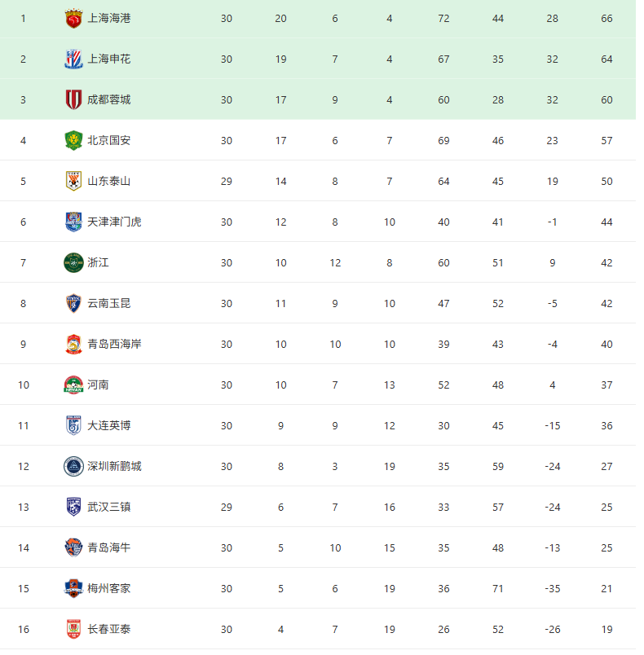Click rank number 16 in the table

click(23, 629)
